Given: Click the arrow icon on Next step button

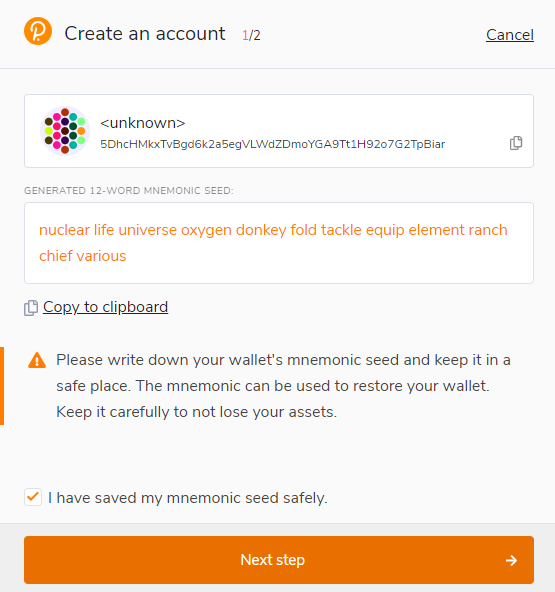Looking at the screenshot, I should (x=511, y=560).
